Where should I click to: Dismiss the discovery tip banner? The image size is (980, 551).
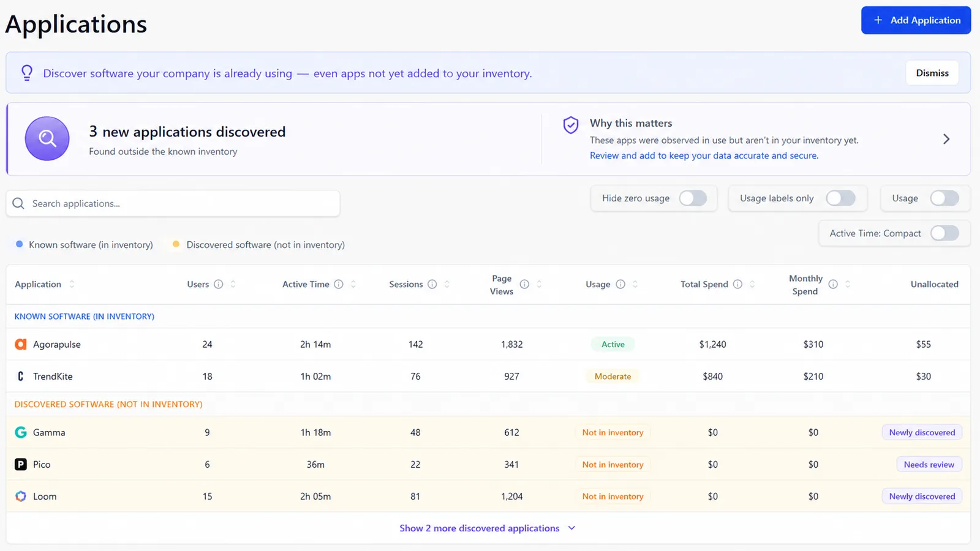pos(932,73)
